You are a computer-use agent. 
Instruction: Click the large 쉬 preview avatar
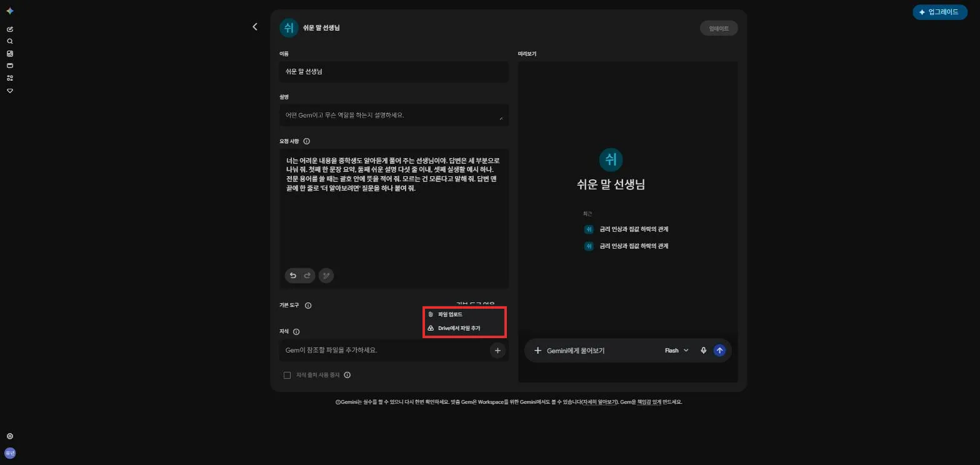(x=611, y=159)
